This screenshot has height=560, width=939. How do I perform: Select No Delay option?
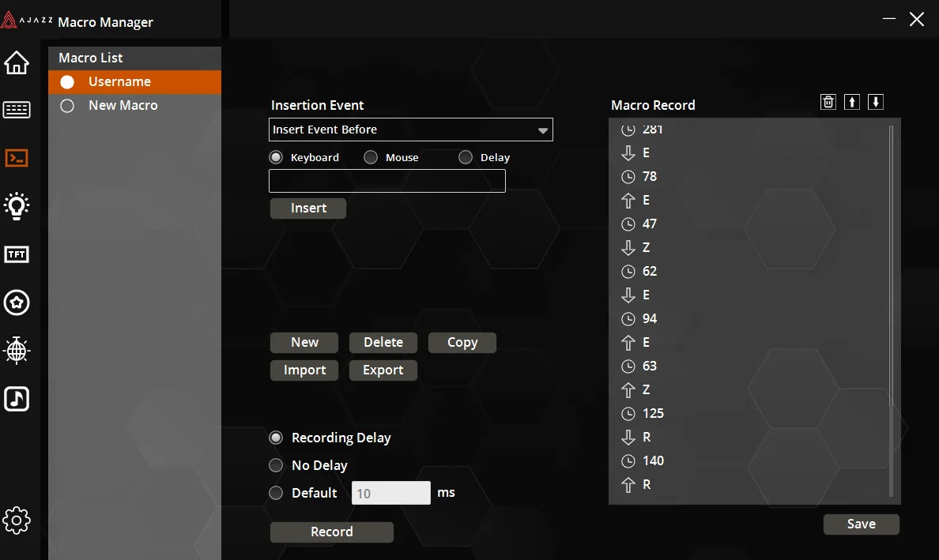[276, 465]
